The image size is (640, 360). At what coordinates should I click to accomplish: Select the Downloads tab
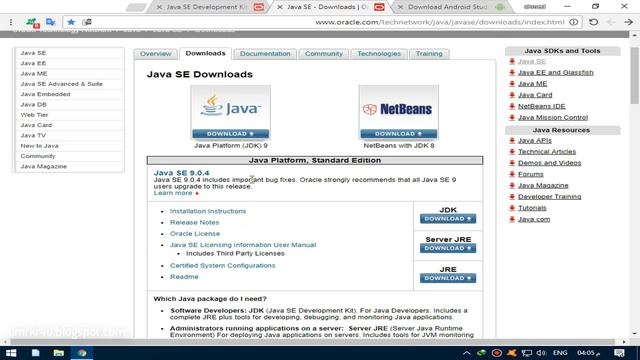tap(205, 53)
